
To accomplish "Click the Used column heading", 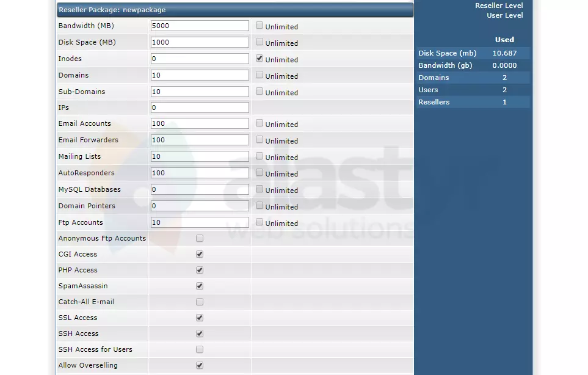I will (x=504, y=40).
